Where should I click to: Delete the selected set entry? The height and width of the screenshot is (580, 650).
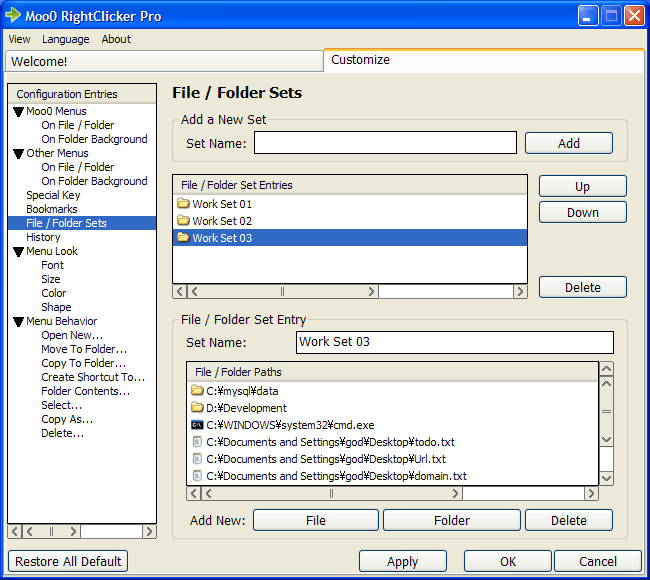point(582,287)
